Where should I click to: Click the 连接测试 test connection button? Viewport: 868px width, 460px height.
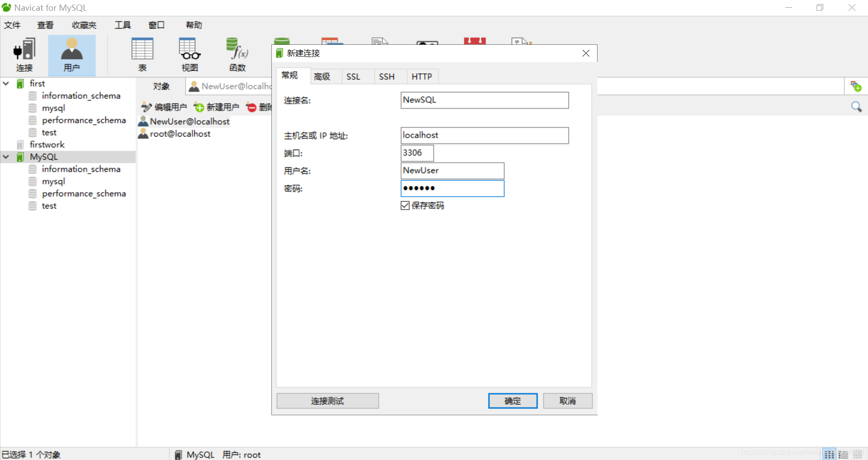[x=327, y=401]
